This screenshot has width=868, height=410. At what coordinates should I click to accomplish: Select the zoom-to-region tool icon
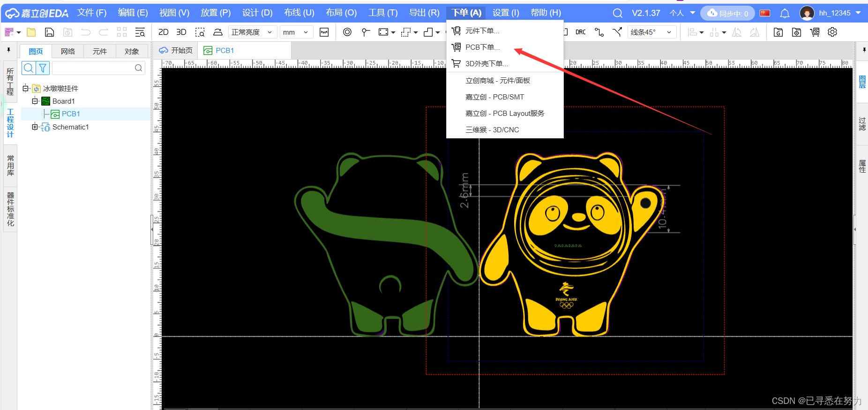pyautogui.click(x=200, y=32)
